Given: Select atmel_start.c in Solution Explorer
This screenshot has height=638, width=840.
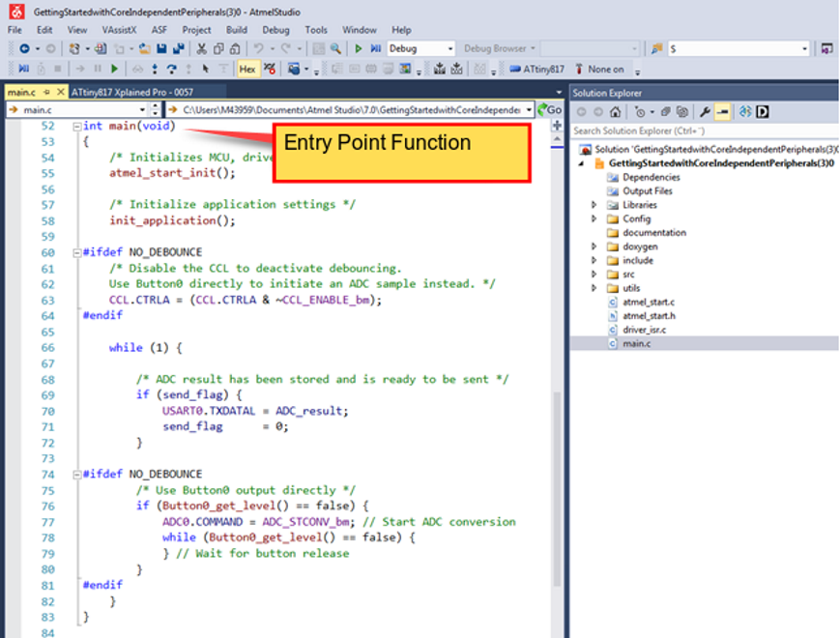Looking at the screenshot, I should [649, 303].
